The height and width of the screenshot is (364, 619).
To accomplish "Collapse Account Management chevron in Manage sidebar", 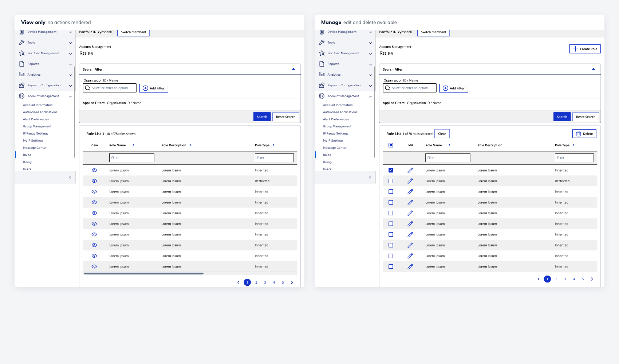I will (370, 96).
